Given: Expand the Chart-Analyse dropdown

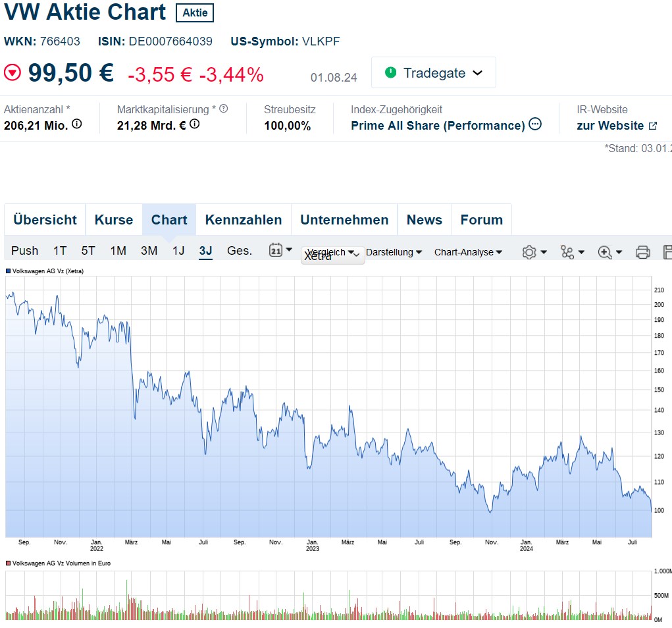Looking at the screenshot, I should pyautogui.click(x=468, y=252).
